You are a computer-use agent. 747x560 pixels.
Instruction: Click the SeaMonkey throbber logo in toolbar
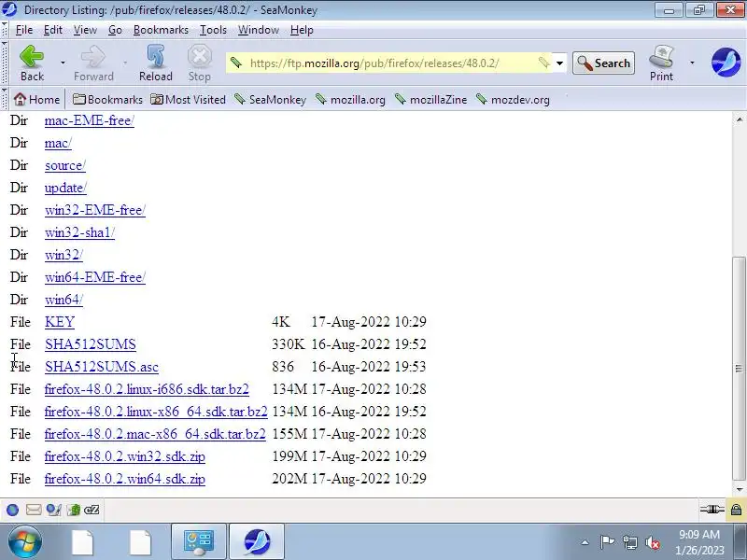pyautogui.click(x=726, y=62)
